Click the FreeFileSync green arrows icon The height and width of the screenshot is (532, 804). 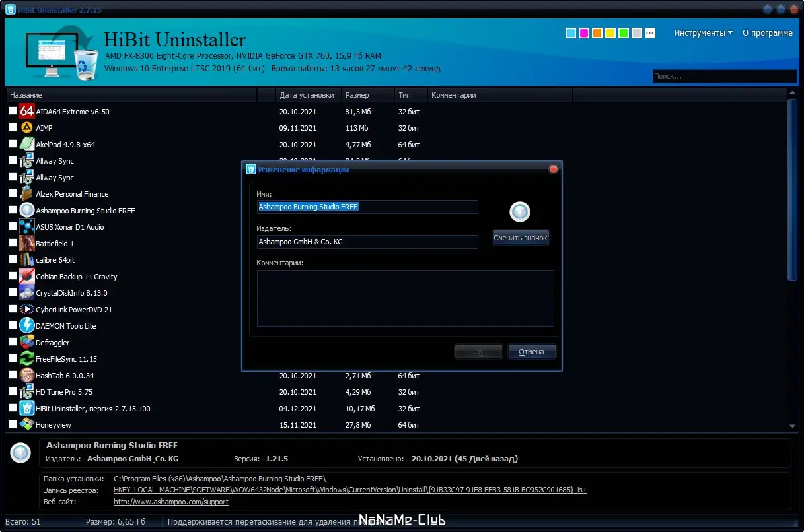27,358
